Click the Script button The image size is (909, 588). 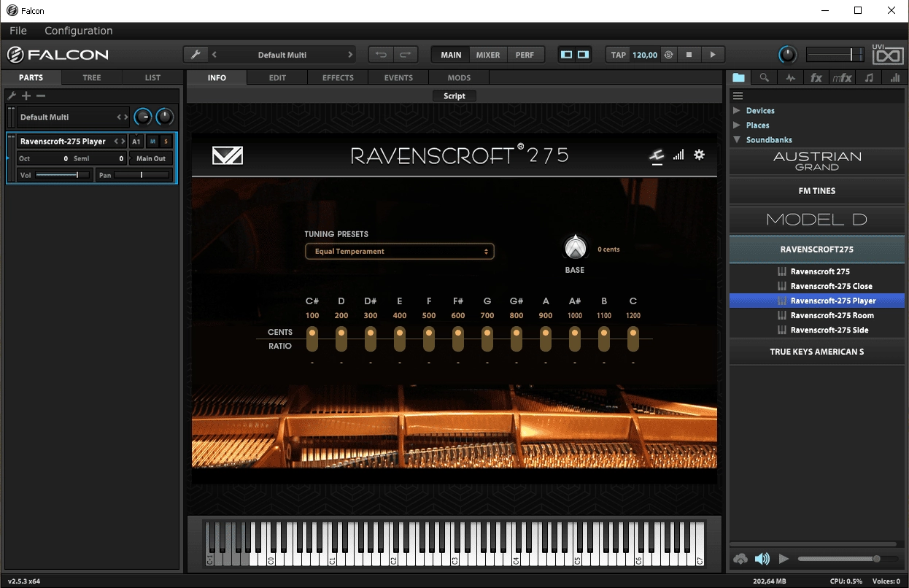454,96
